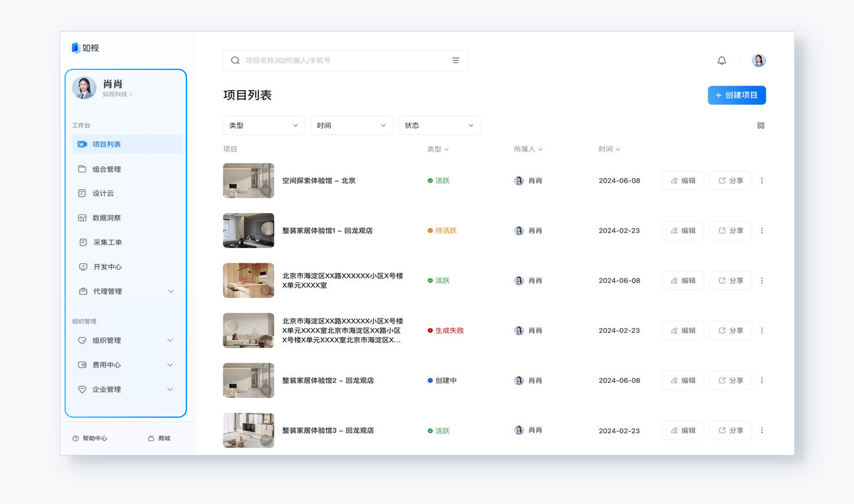Click the search magnifier icon
The image size is (854, 504).
[x=235, y=61]
